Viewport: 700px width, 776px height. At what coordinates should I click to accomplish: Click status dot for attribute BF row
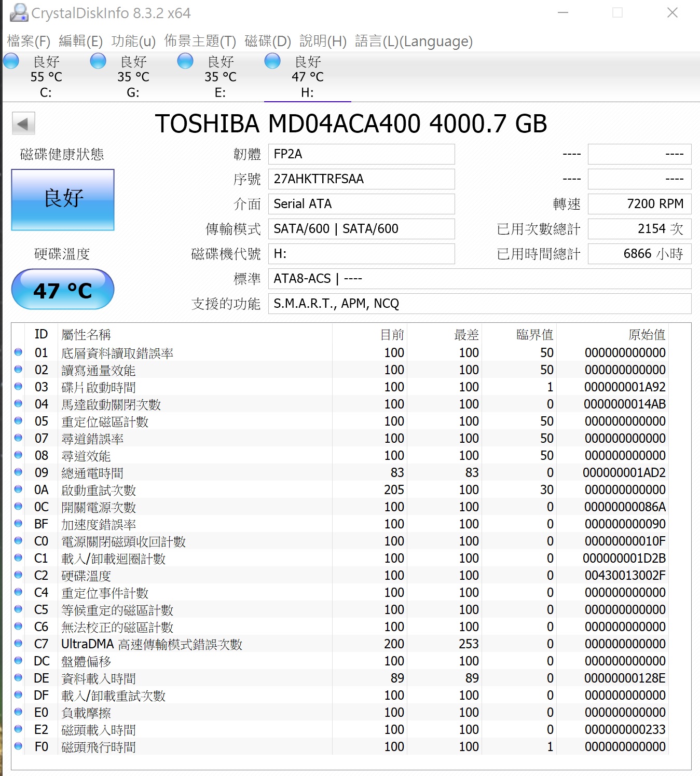(18, 524)
